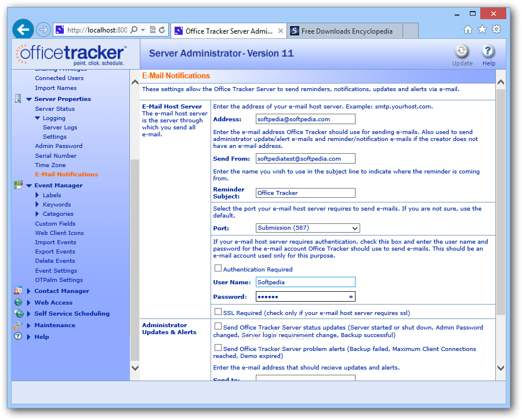Open Time Zone page
Image resolution: width=522 pixels, height=420 pixels.
[x=50, y=165]
